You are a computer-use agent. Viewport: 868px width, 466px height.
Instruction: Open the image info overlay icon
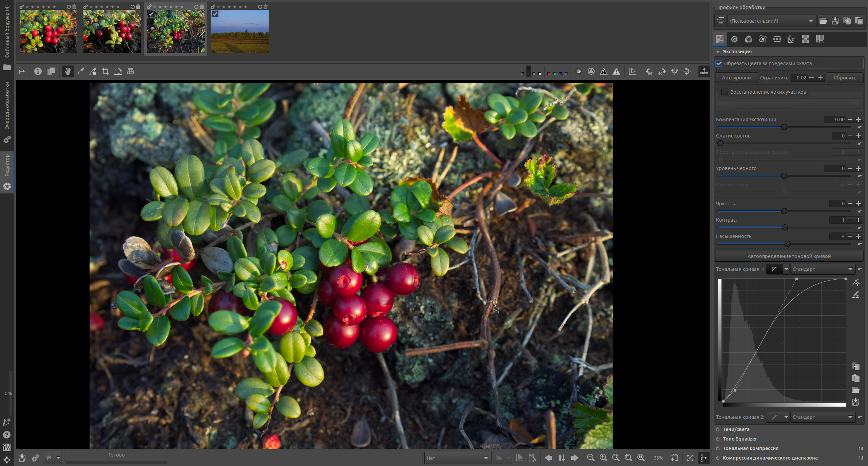[38, 71]
